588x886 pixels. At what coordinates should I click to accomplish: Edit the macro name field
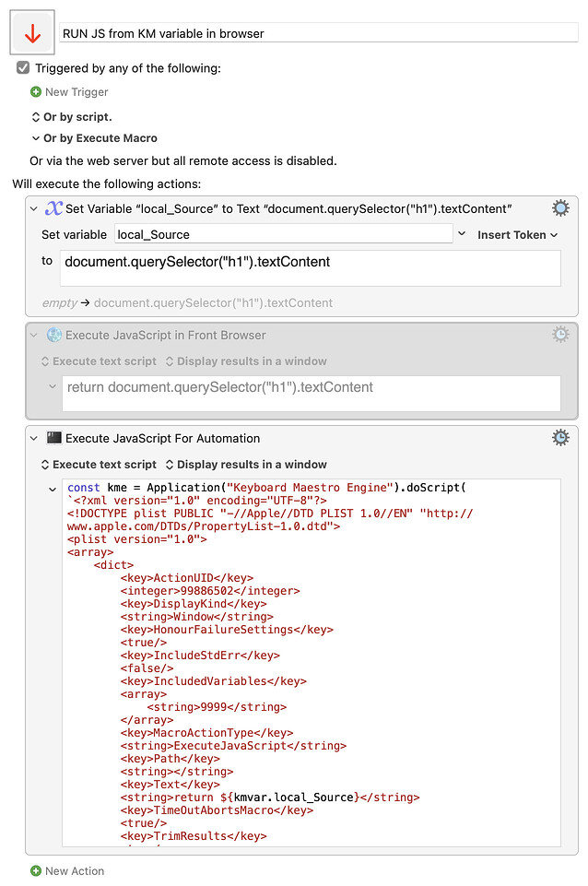tap(319, 33)
